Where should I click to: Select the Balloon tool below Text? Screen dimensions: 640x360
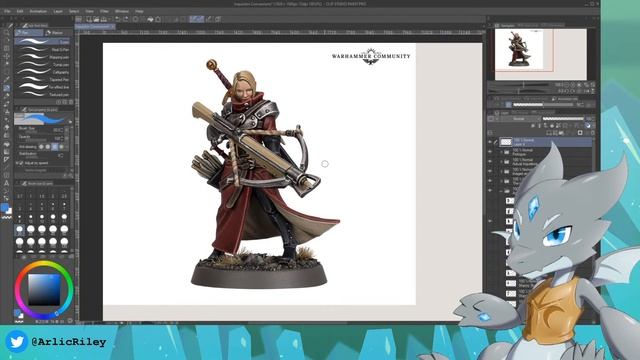pos(7,191)
